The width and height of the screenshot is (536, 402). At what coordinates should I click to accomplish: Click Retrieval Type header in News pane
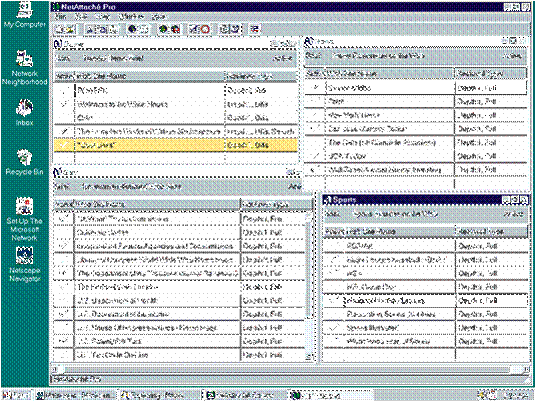click(x=491, y=73)
